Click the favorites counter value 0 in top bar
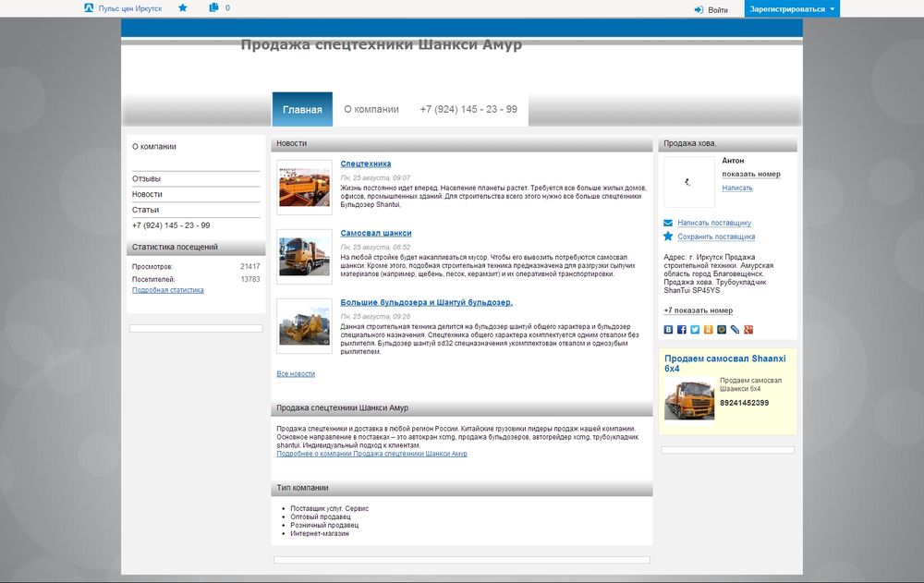The width and height of the screenshot is (924, 583). click(x=227, y=7)
